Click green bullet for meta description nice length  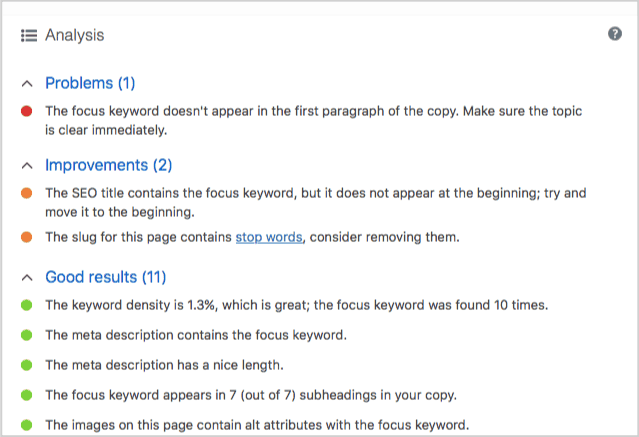coord(26,364)
